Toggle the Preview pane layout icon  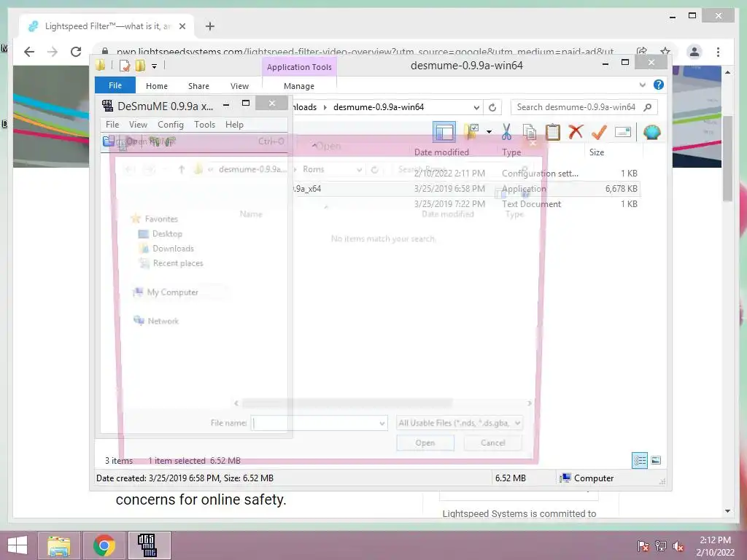point(444,132)
